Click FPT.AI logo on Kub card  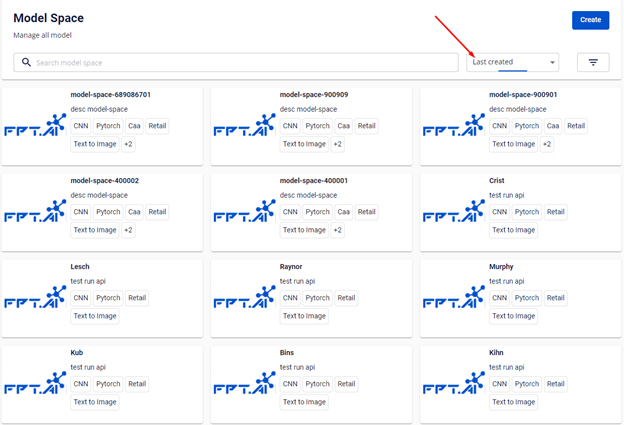tap(35, 384)
